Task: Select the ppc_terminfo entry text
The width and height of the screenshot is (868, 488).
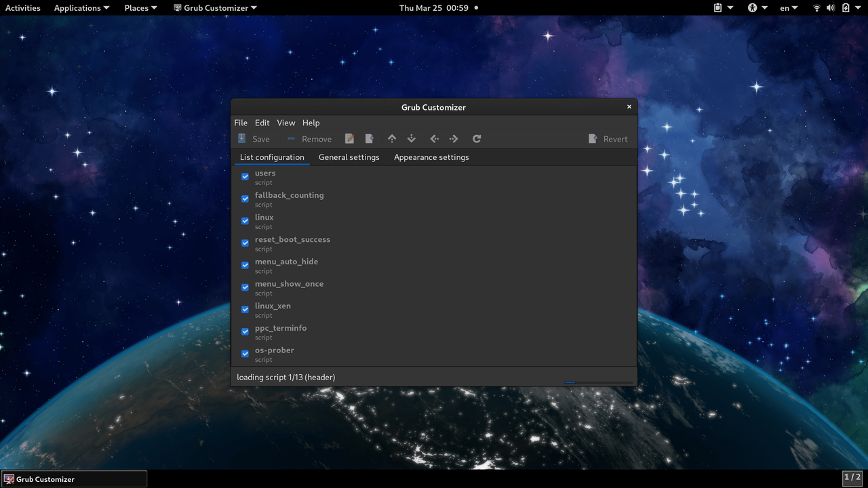Action: pyautogui.click(x=281, y=328)
